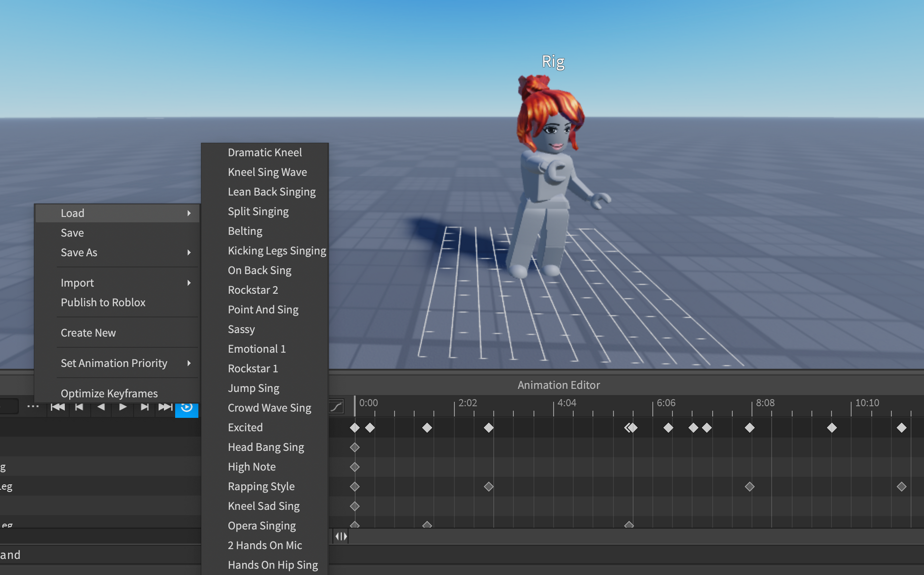
Task: Load the Opera Singing animation
Action: (x=262, y=526)
